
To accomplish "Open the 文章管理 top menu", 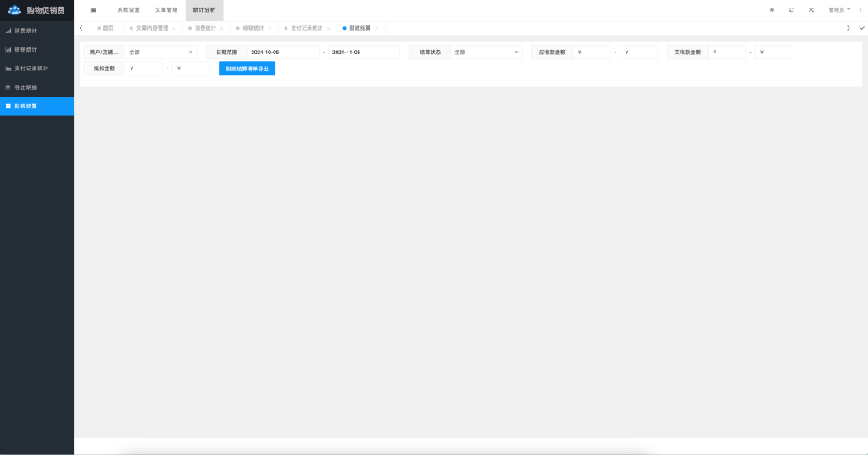I will 166,10.
